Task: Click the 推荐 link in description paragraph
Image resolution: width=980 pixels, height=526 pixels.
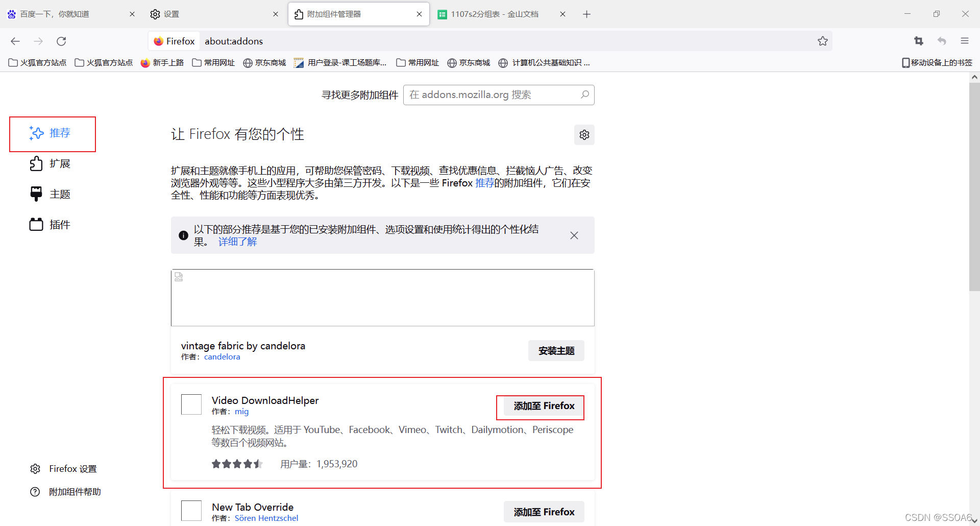Action: click(484, 183)
